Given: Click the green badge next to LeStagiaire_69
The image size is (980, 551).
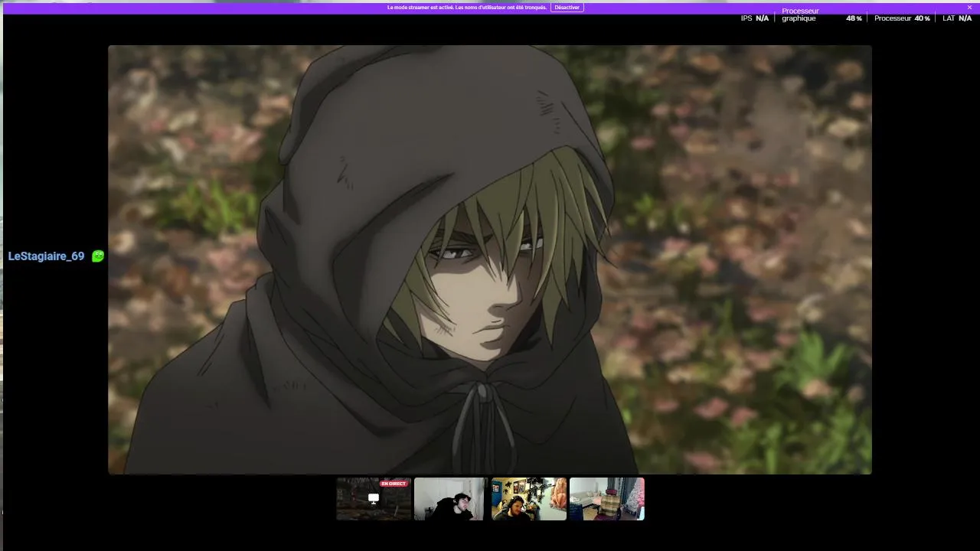Looking at the screenshot, I should point(98,256).
